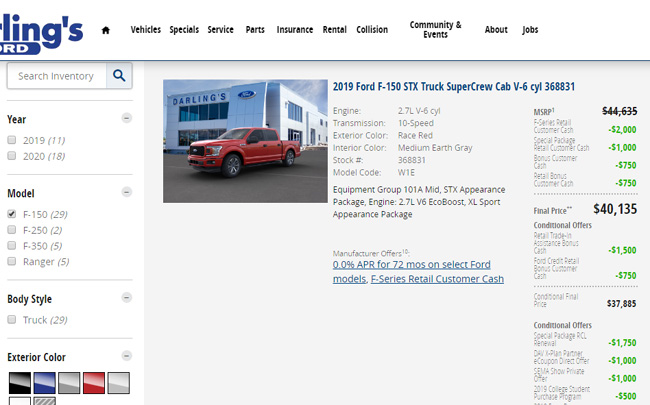The image size is (650, 405).
Task: Open the Service menu
Action: click(x=221, y=30)
